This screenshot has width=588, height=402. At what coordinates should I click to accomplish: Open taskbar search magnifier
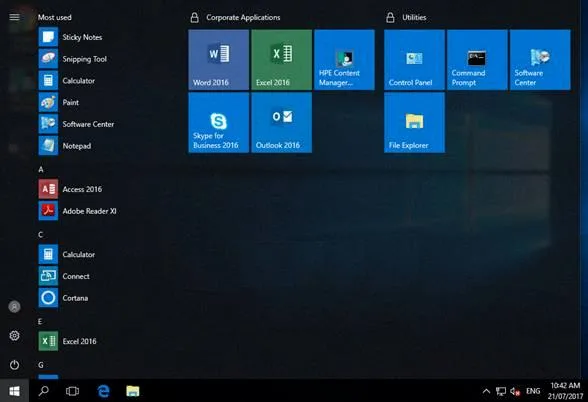pyautogui.click(x=44, y=391)
